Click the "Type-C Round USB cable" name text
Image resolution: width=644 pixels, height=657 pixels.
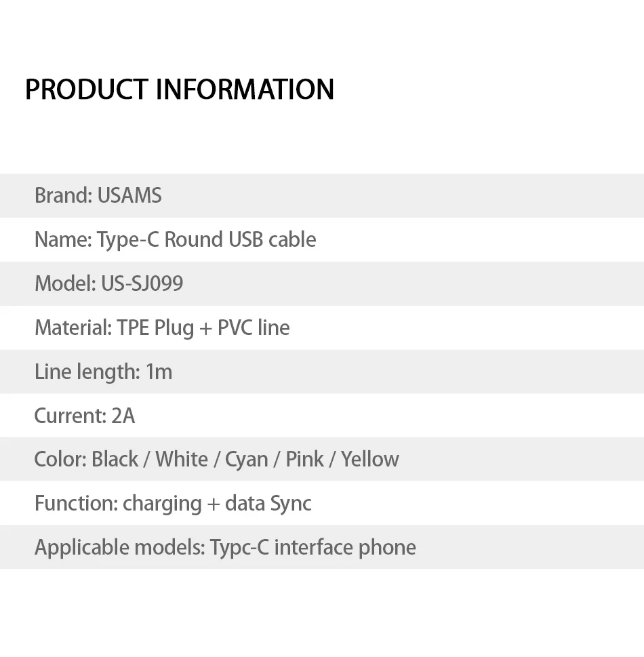tap(206, 240)
